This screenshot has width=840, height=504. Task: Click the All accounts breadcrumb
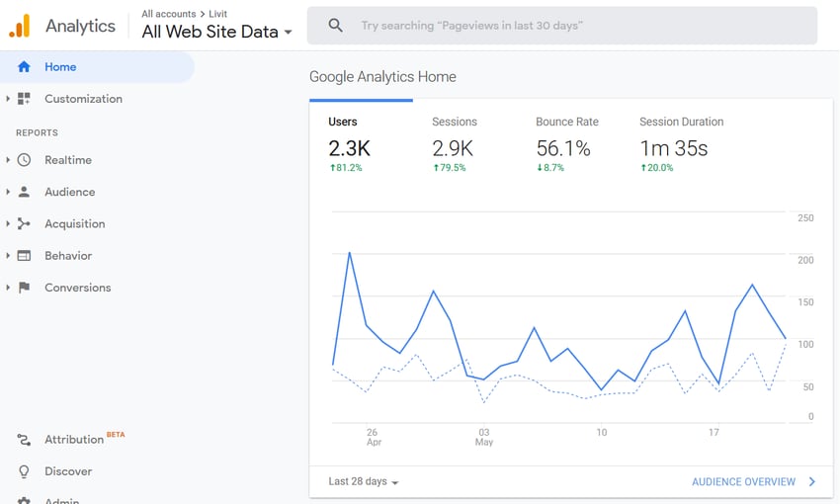point(168,14)
